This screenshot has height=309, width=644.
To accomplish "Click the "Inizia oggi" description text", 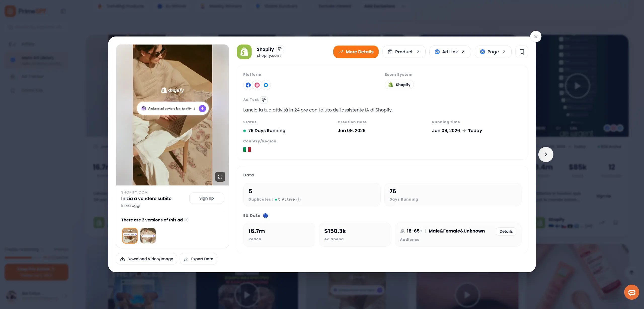I will click(x=131, y=206).
